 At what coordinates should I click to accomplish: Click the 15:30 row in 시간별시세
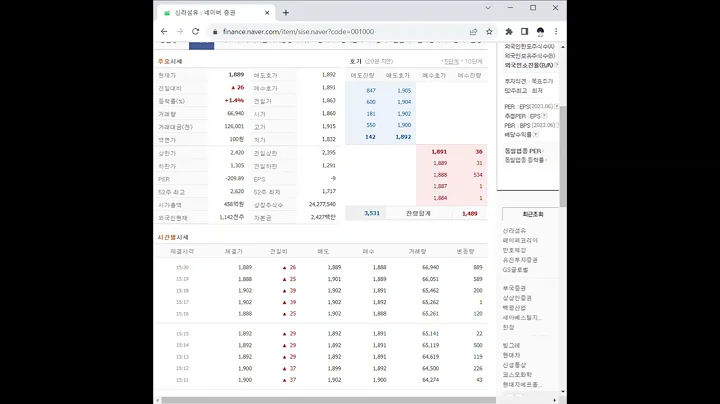coord(321,267)
